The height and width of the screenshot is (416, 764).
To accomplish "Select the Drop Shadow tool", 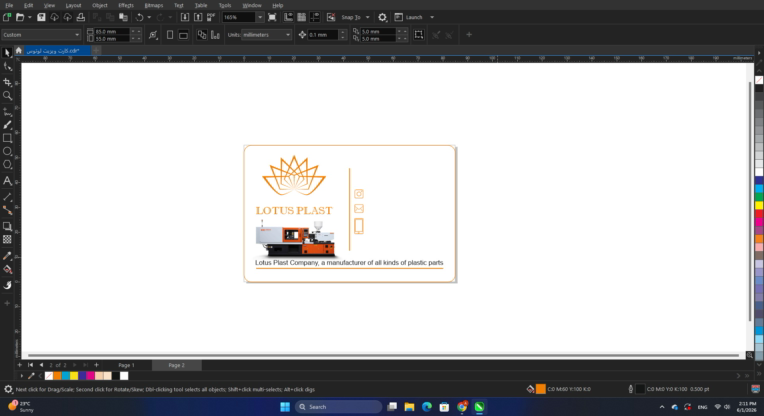I will (x=7, y=226).
